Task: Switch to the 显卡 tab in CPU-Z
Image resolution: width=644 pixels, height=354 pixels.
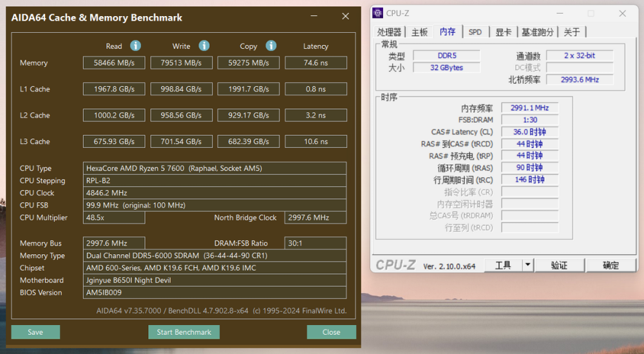Action: point(503,32)
